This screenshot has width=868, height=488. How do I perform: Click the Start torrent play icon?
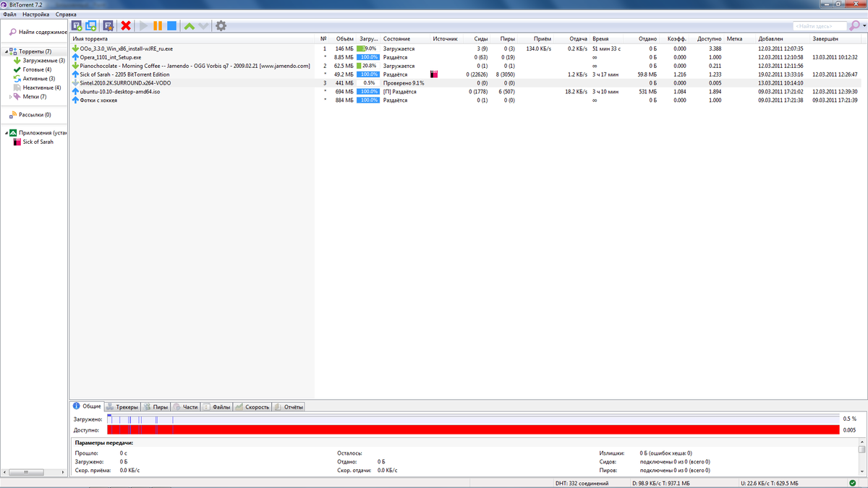(x=144, y=26)
